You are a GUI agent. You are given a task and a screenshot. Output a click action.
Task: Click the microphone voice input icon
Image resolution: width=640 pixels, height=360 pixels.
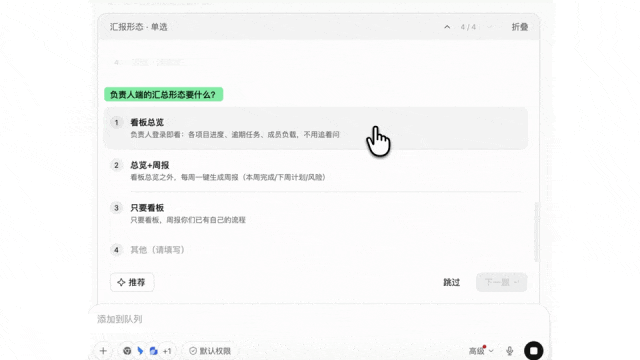(509, 351)
